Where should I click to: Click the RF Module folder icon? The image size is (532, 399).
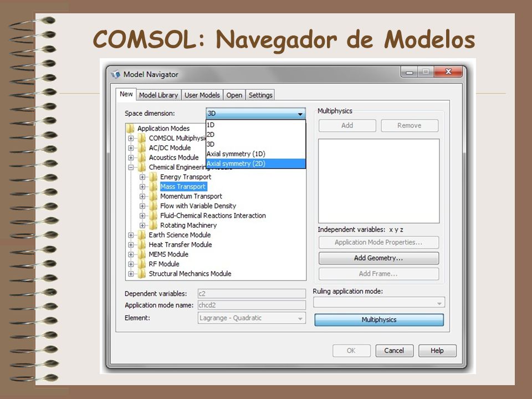[x=142, y=264]
